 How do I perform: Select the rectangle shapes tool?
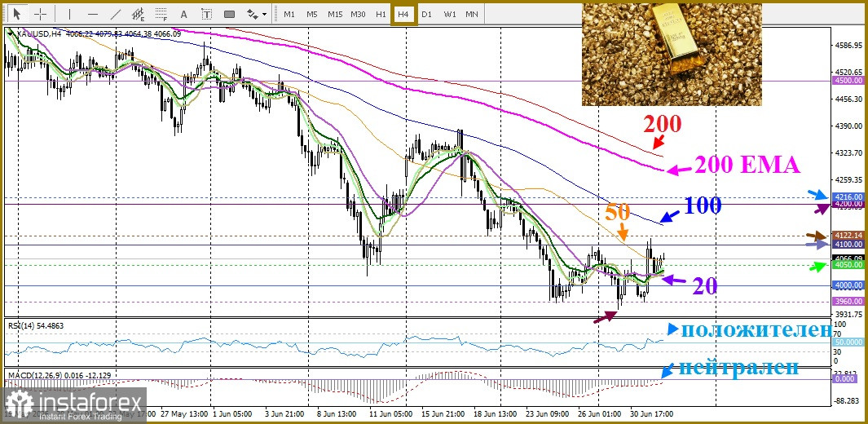pyautogui.click(x=229, y=14)
